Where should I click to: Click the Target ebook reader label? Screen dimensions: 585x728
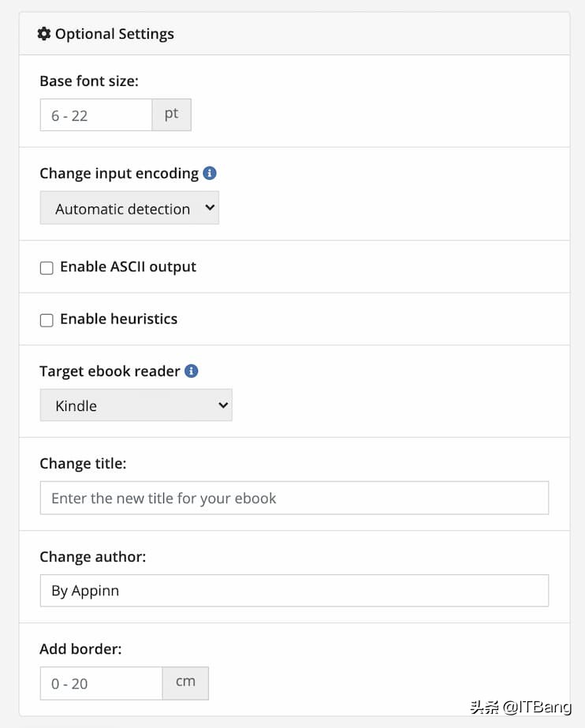(x=110, y=371)
